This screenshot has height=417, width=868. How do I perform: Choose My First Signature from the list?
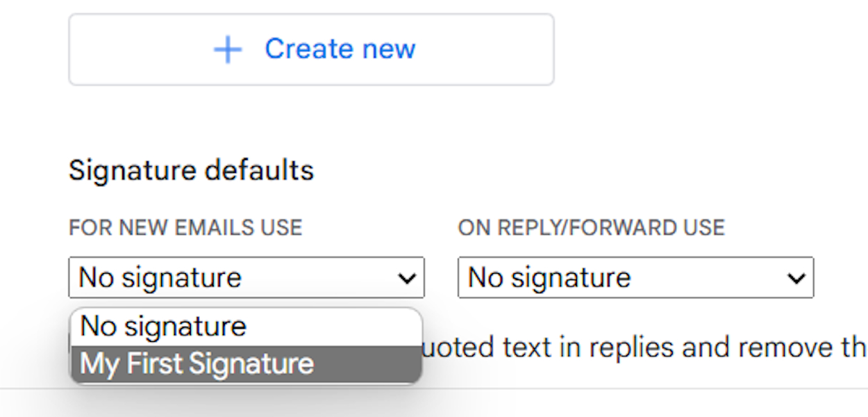pos(197,364)
